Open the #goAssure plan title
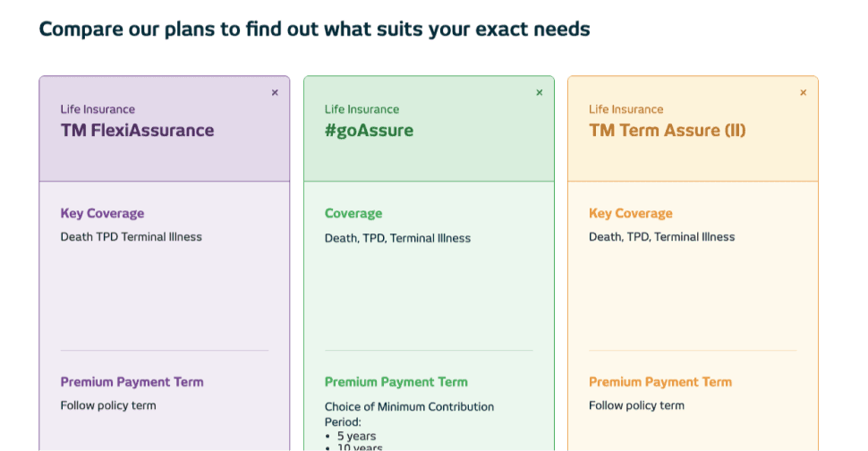 [369, 131]
